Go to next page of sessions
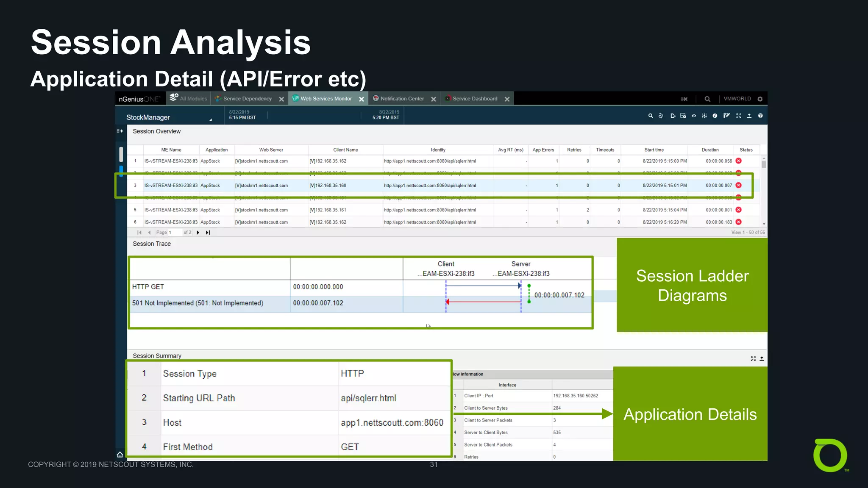 click(198, 233)
